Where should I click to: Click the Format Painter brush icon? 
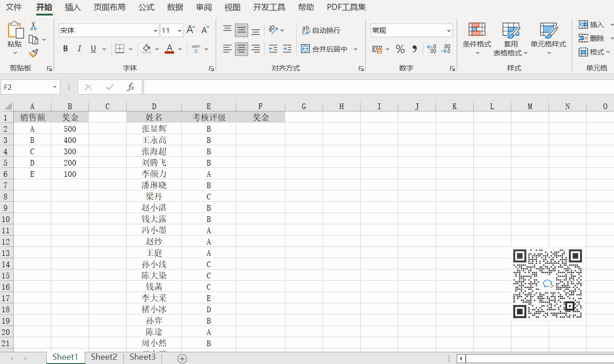(33, 54)
